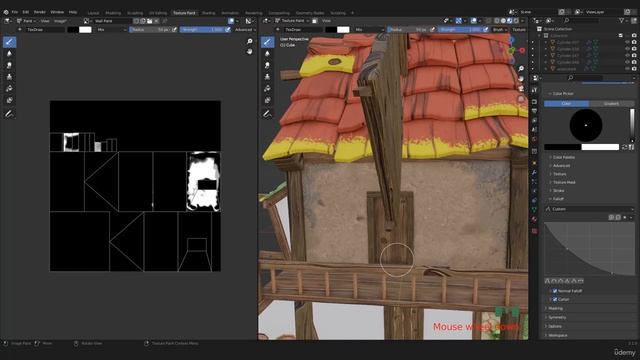Select the Gradient tab in Color Picker
This screenshot has height=360, width=640.
(x=611, y=104)
